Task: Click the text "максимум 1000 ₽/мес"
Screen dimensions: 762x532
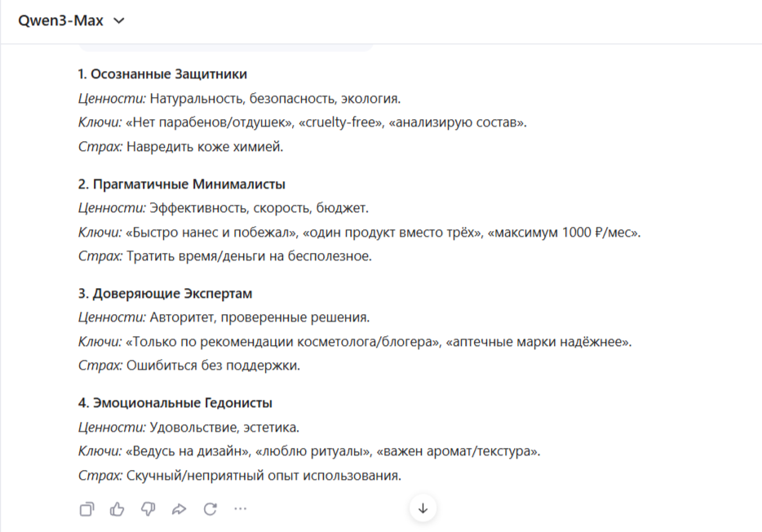Action: (x=565, y=233)
